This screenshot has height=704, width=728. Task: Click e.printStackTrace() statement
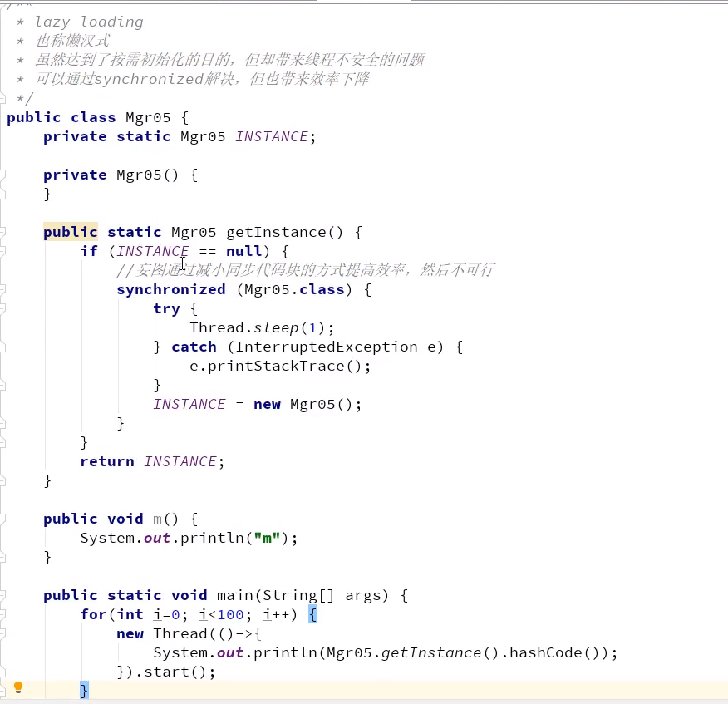click(280, 366)
